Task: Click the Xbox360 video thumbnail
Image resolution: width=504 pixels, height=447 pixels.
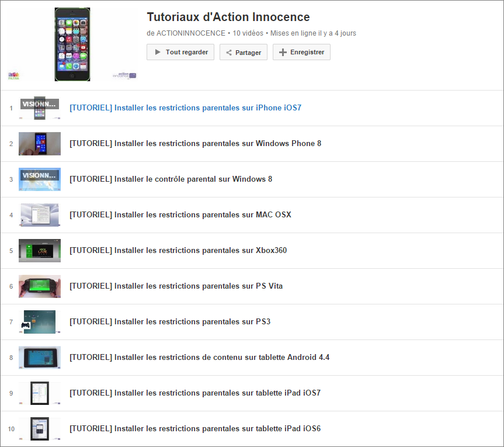Action: click(x=40, y=251)
